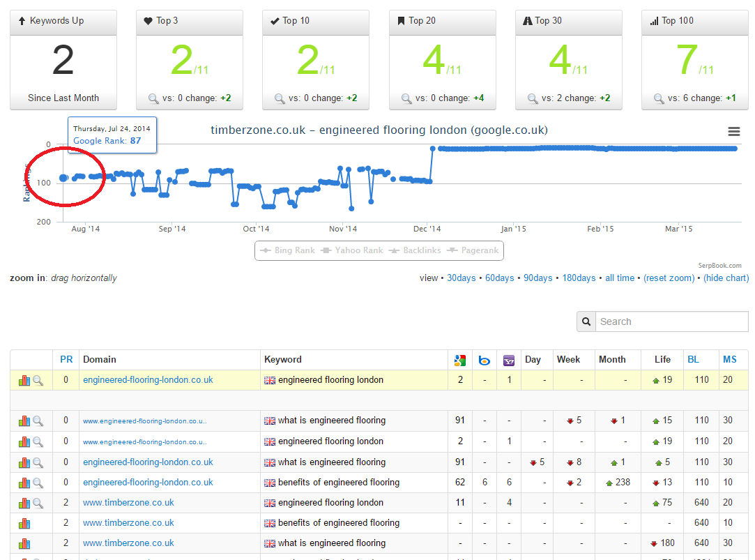Set chart view to 60days
755x560 pixels.
[x=500, y=278]
